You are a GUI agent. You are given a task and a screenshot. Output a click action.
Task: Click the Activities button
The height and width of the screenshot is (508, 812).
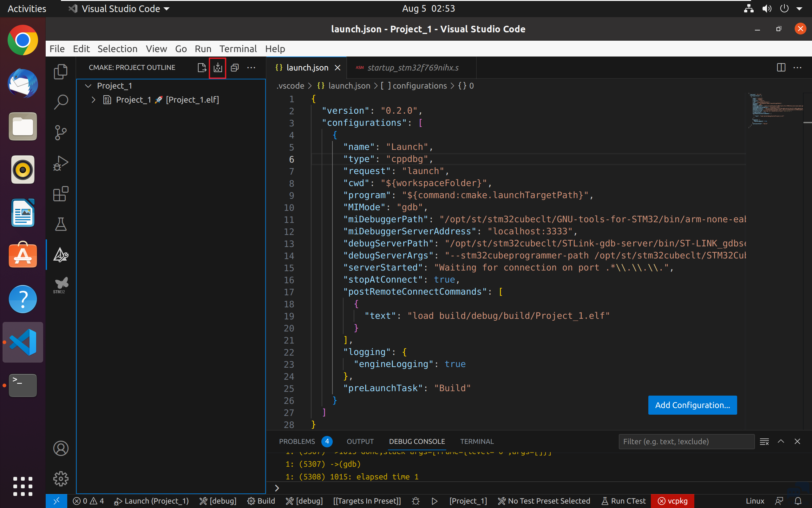tap(27, 9)
